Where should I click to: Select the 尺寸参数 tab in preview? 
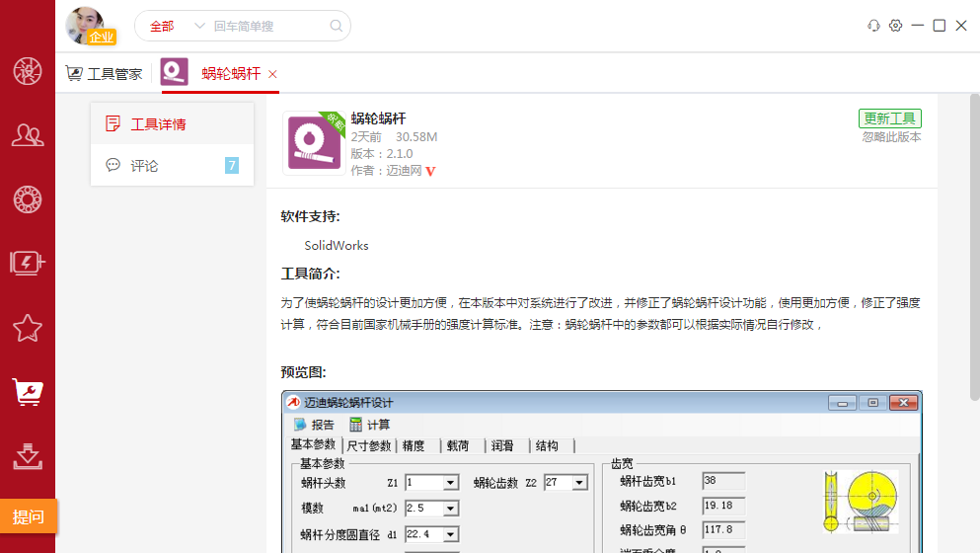(369, 446)
